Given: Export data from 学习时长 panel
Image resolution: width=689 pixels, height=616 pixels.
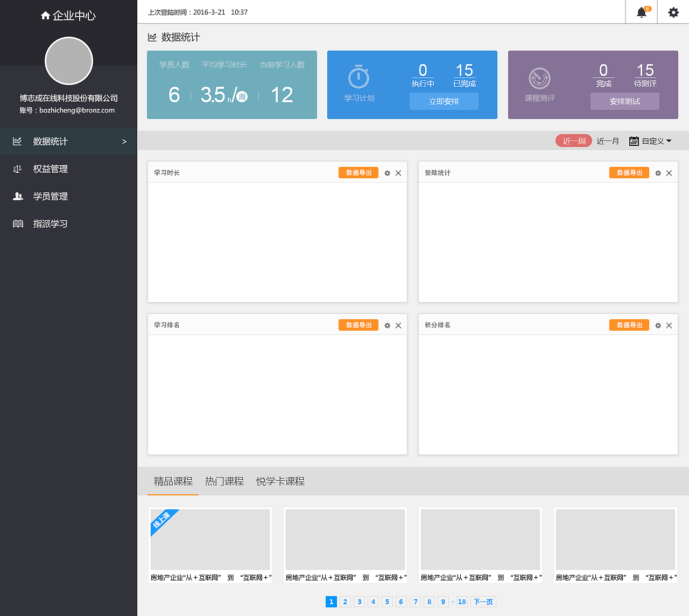Looking at the screenshot, I should (358, 172).
